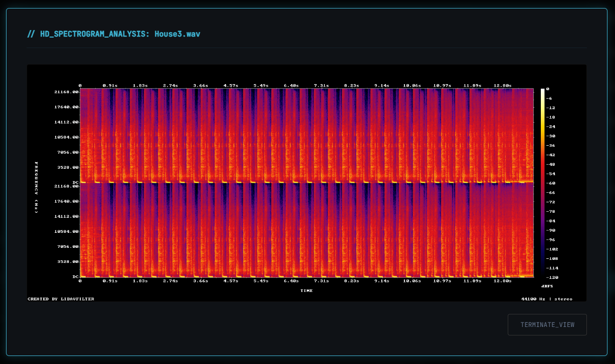Viewport: 615px width, 364px height.
Task: Click the 44100 Hz | stereo status indicator
Action: click(547, 298)
